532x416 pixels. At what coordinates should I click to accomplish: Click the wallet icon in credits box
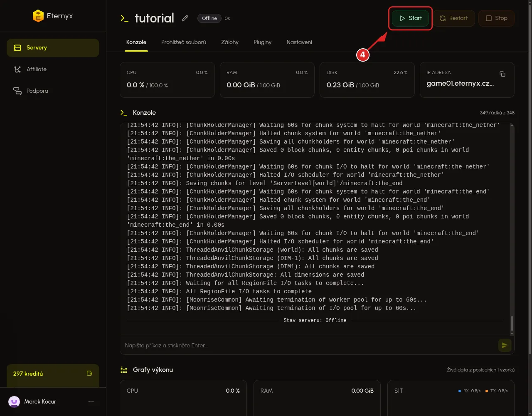[89, 373]
